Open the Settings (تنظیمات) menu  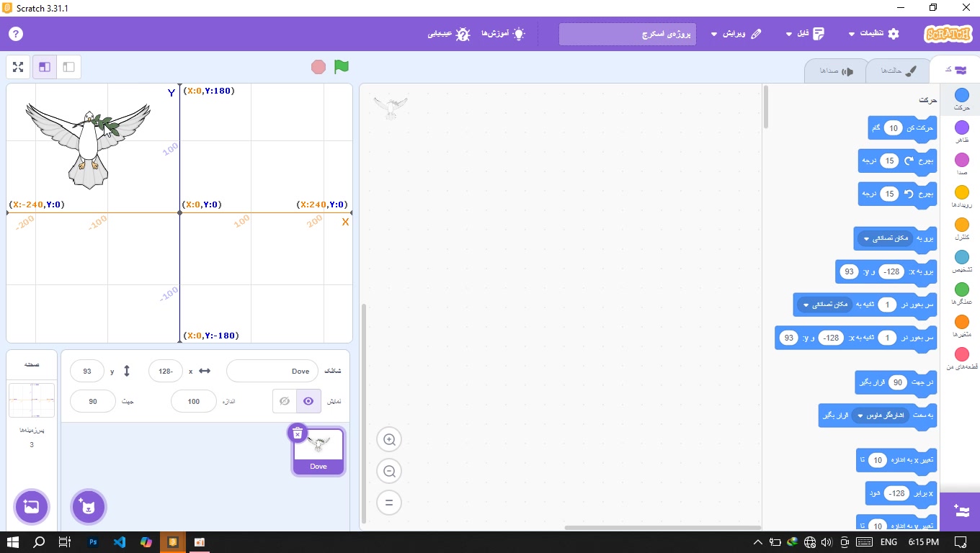[874, 34]
